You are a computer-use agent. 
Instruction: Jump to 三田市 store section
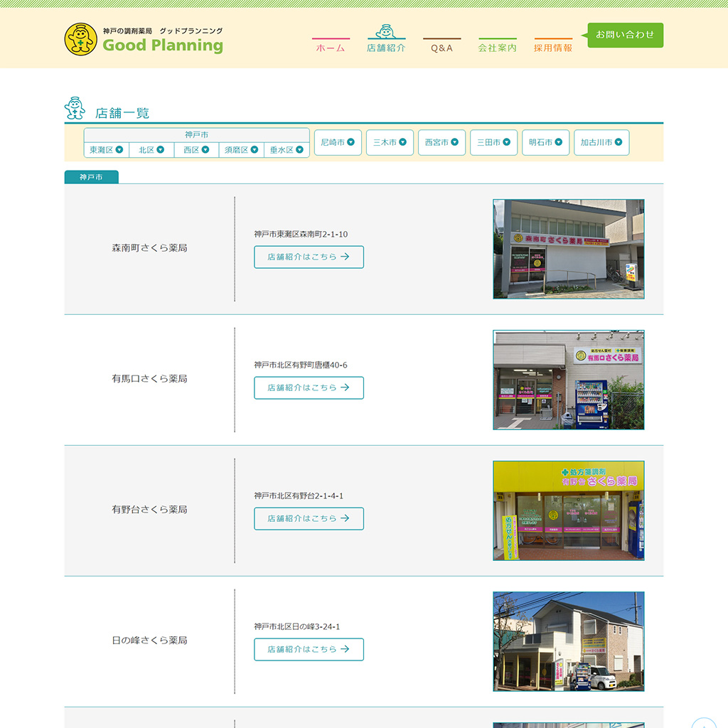pos(494,142)
